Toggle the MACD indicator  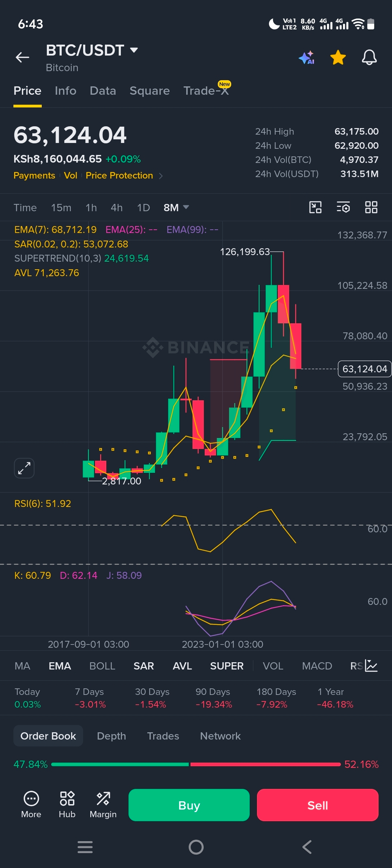click(317, 666)
